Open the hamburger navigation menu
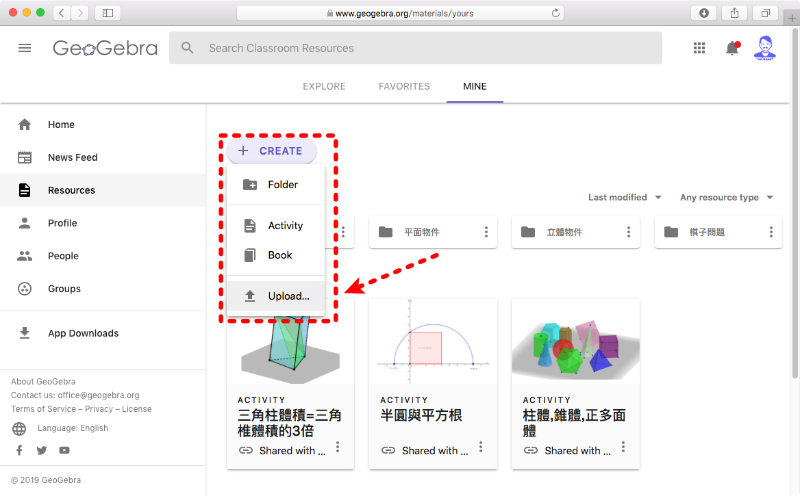This screenshot has width=800, height=496. tap(24, 48)
